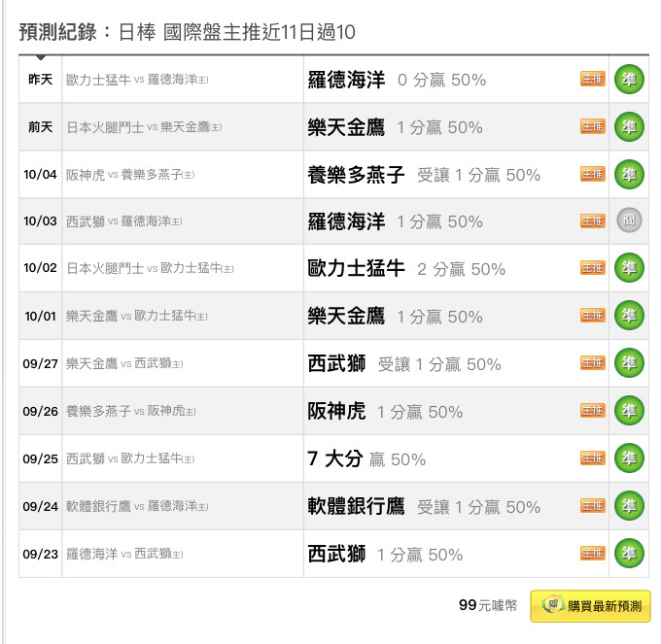Screen dimensions: 661x644
Task: Select matchup 羅德海洋 vs 西武獅 on 09/23
Action: coord(124,554)
